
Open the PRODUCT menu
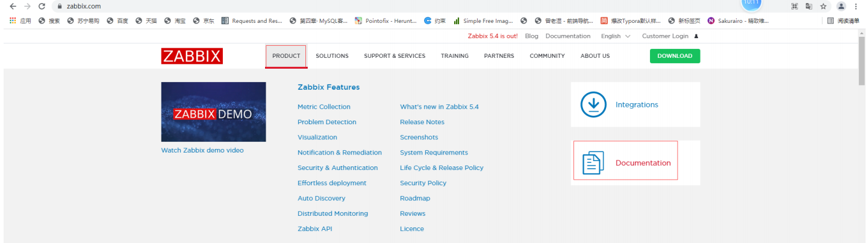coord(286,56)
